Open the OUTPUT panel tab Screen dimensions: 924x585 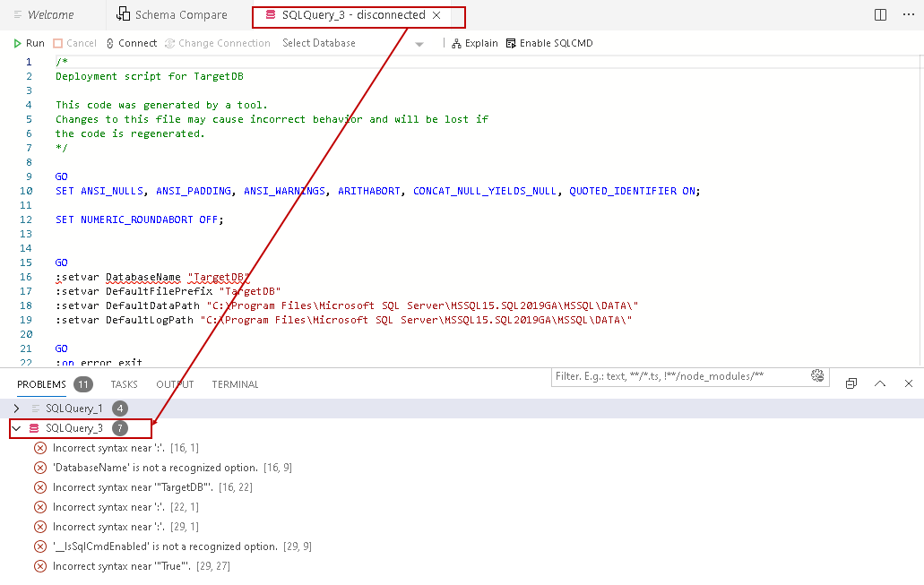[175, 384]
